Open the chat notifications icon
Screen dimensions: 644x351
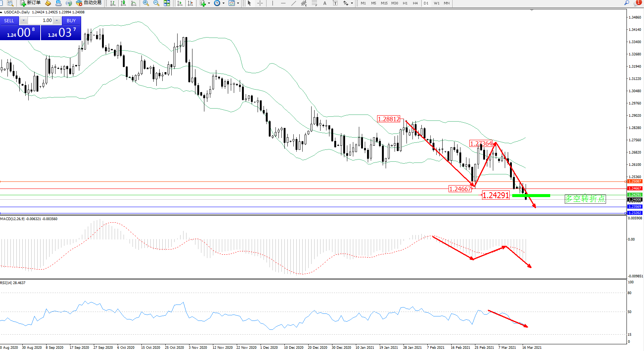click(x=637, y=3)
